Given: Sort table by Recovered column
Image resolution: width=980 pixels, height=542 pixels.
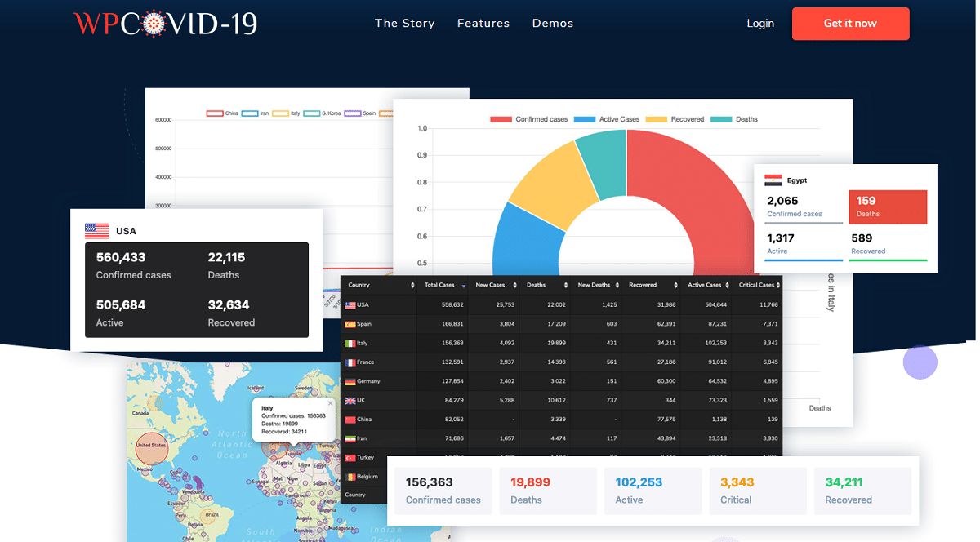Looking at the screenshot, I should (652, 285).
